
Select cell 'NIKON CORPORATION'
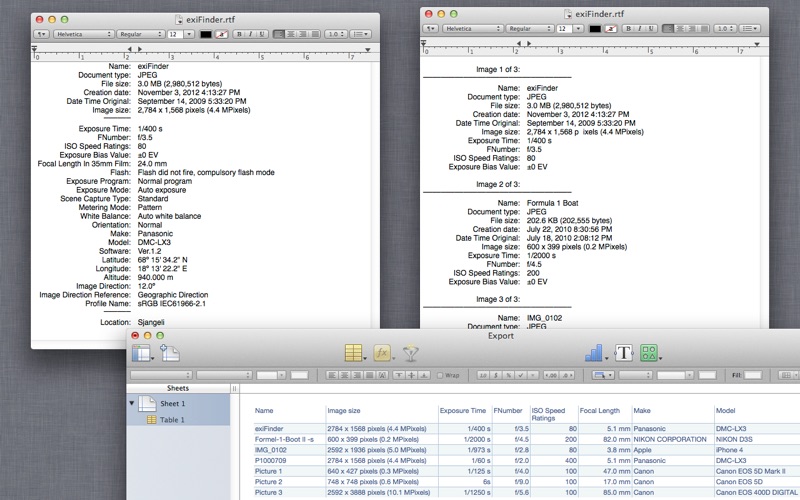(x=669, y=439)
